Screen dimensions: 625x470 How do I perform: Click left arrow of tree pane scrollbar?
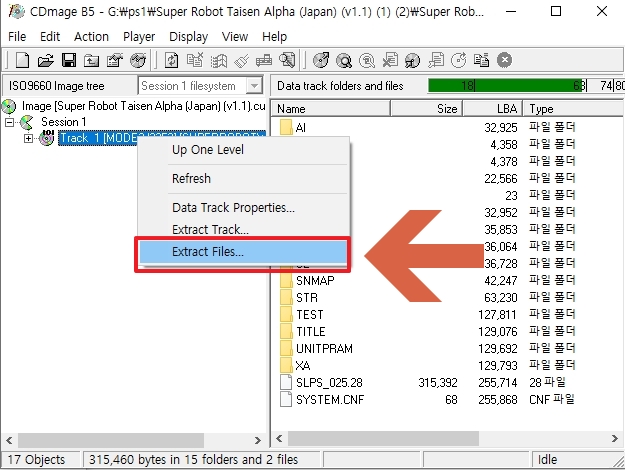(x=9, y=440)
